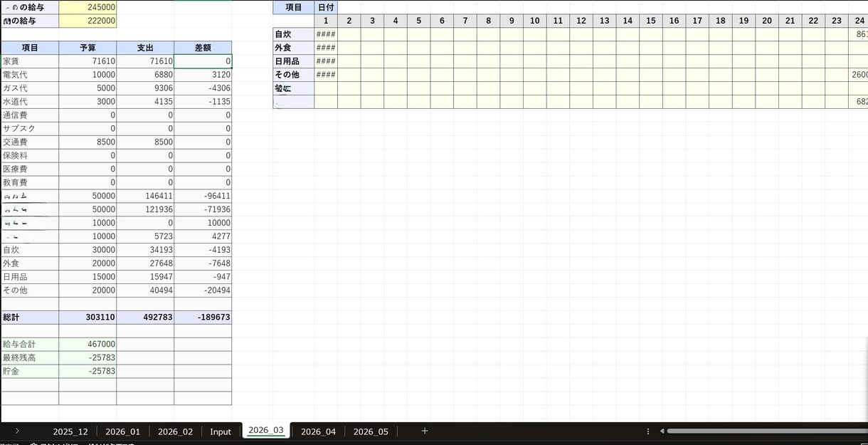This screenshot has width=868, height=445.
Task: Click the 5723 expense cell
Action: pyautogui.click(x=145, y=237)
